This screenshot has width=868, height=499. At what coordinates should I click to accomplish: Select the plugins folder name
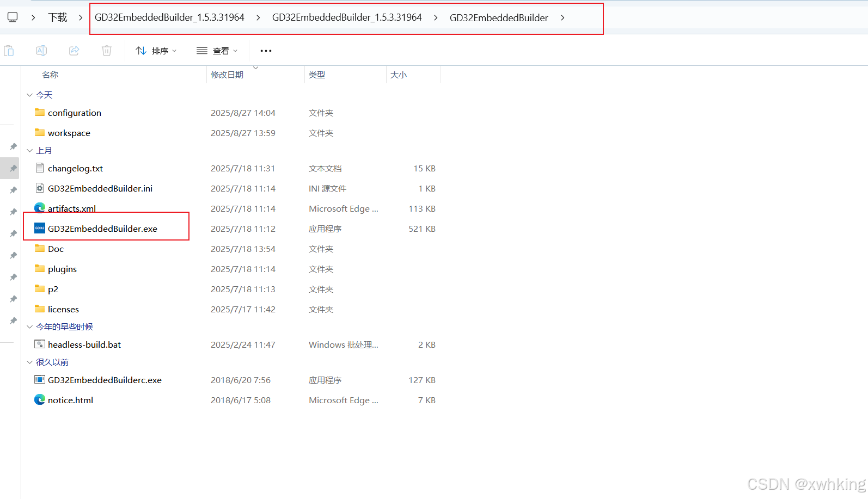click(62, 269)
